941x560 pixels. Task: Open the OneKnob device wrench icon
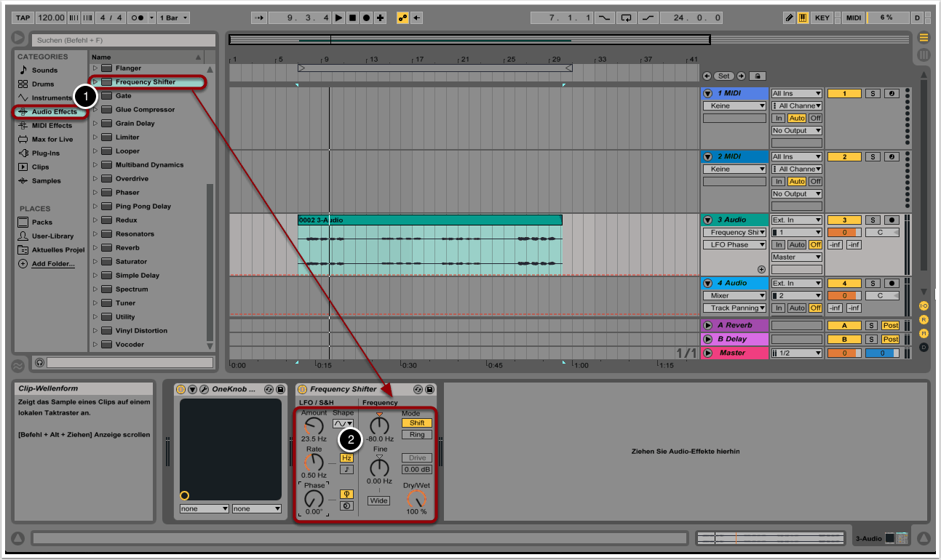pos(205,389)
